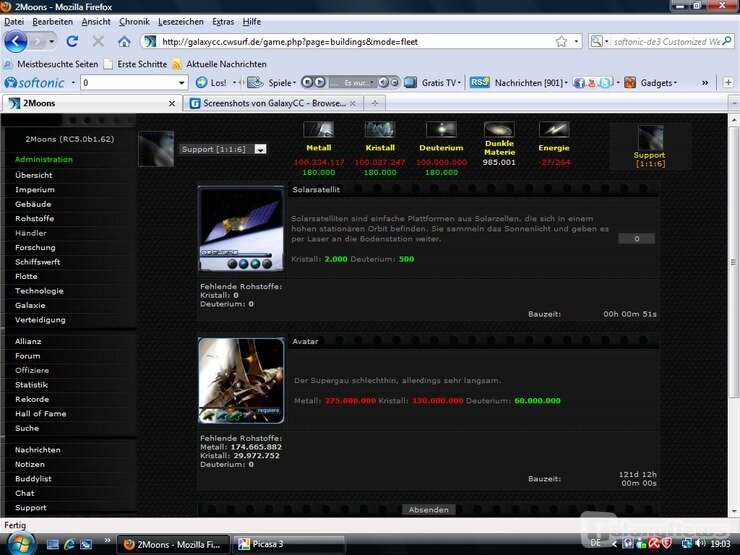The width and height of the screenshot is (740, 555).
Task: Open the planet selector Support [1:1:6] dropdown
Action: (x=260, y=149)
